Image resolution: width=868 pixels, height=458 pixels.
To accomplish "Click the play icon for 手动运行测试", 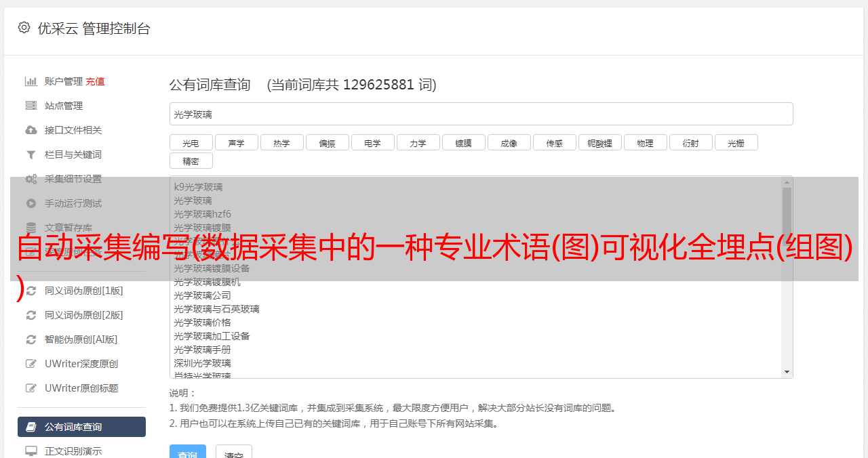I will (x=31, y=203).
